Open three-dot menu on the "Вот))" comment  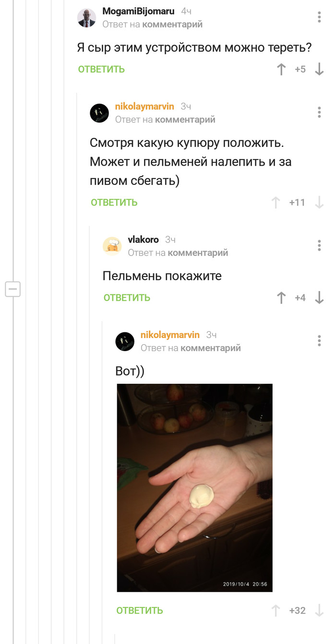pyautogui.click(x=319, y=340)
